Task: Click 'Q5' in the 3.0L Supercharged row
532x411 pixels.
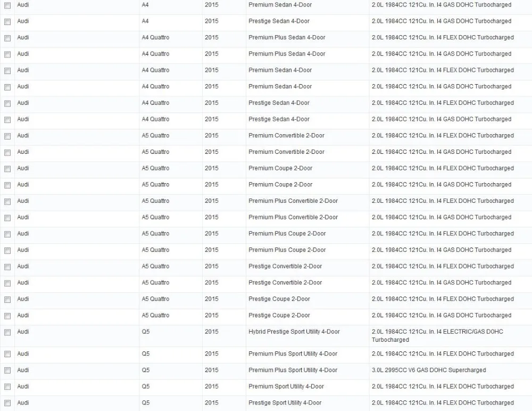Action: [146, 370]
